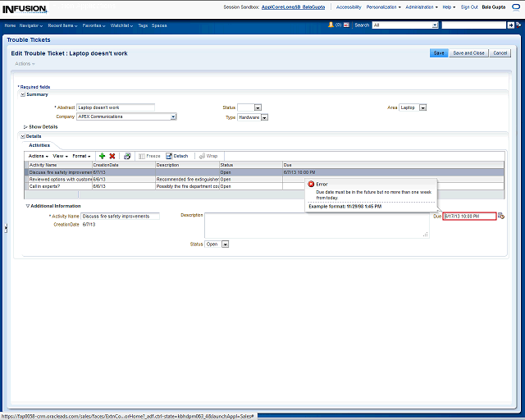
Task: Collapse the Summary section
Action: click(23, 94)
